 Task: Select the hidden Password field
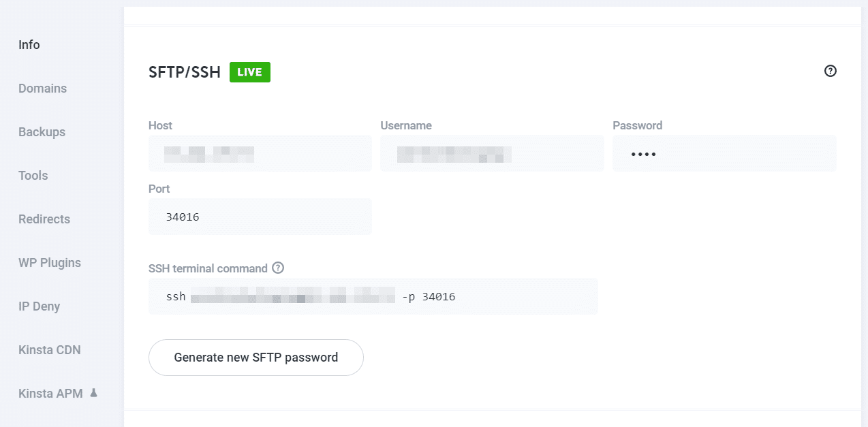[x=724, y=153]
